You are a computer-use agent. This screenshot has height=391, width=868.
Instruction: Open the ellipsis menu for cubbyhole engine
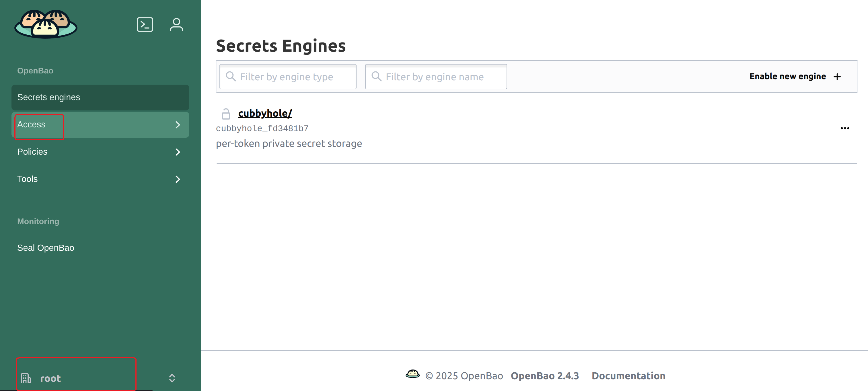pos(845,128)
